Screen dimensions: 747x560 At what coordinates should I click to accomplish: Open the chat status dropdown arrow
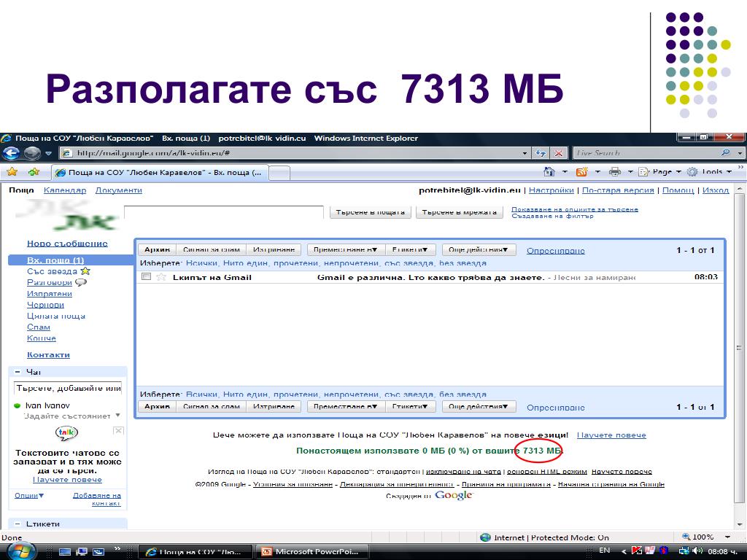pos(117,415)
